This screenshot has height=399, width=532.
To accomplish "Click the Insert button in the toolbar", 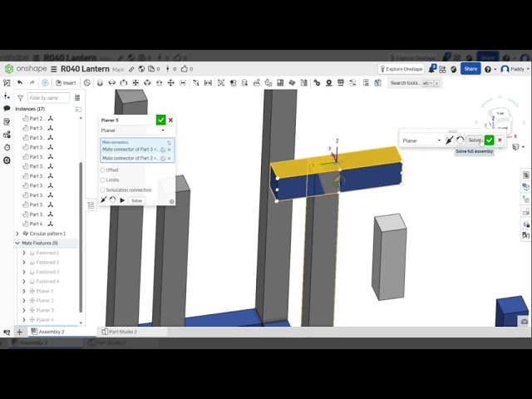I will tap(66, 83).
